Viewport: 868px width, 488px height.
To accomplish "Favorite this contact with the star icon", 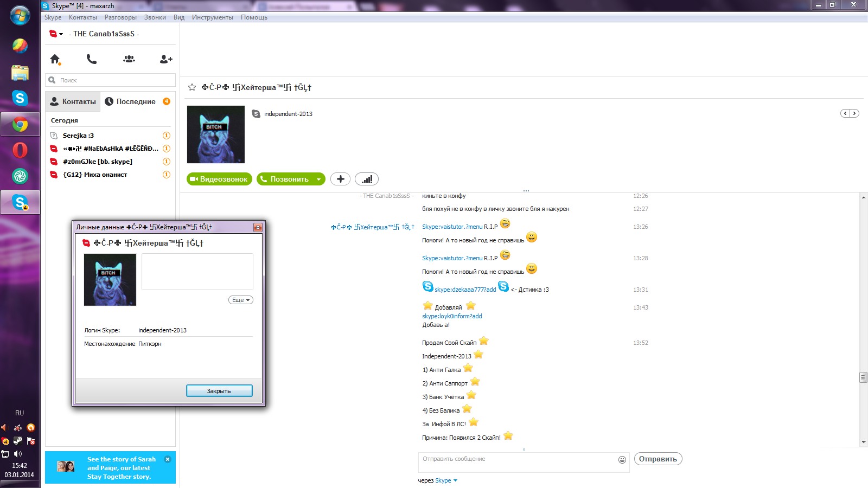I will [x=192, y=87].
